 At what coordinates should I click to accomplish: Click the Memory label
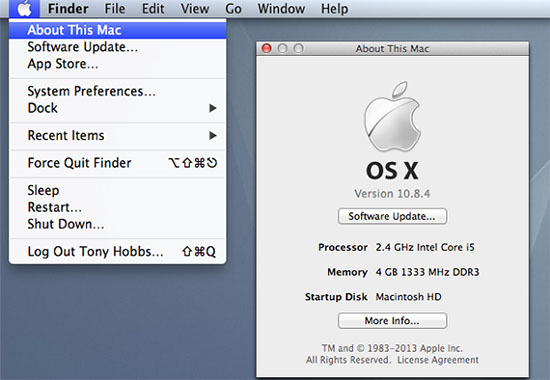point(347,272)
